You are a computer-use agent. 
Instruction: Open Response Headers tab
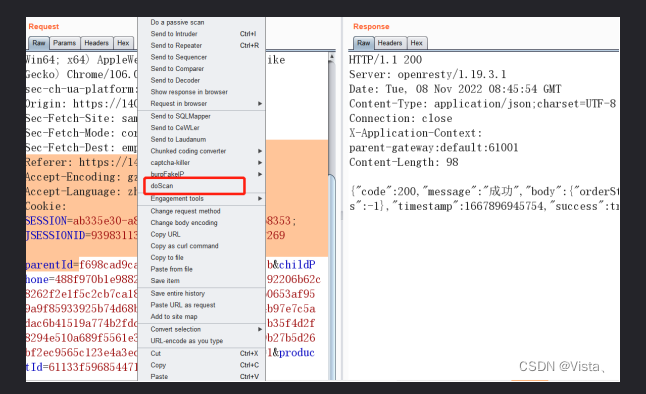point(390,43)
